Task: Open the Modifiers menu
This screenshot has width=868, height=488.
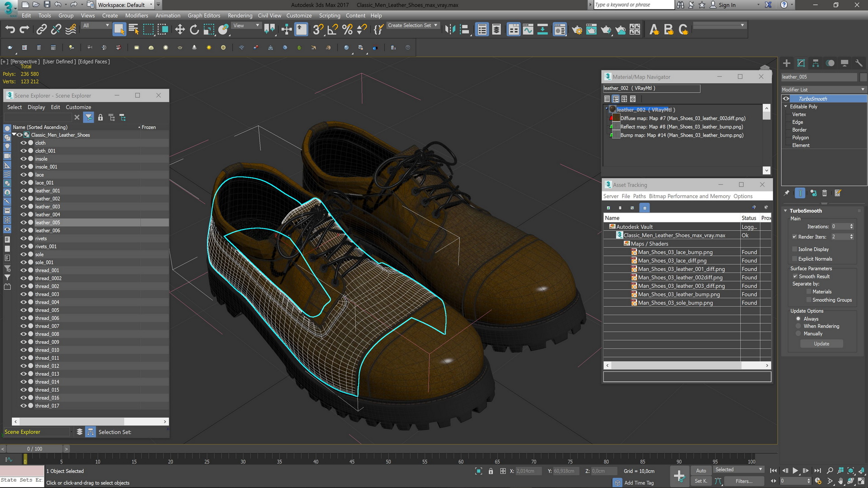Action: (x=137, y=15)
